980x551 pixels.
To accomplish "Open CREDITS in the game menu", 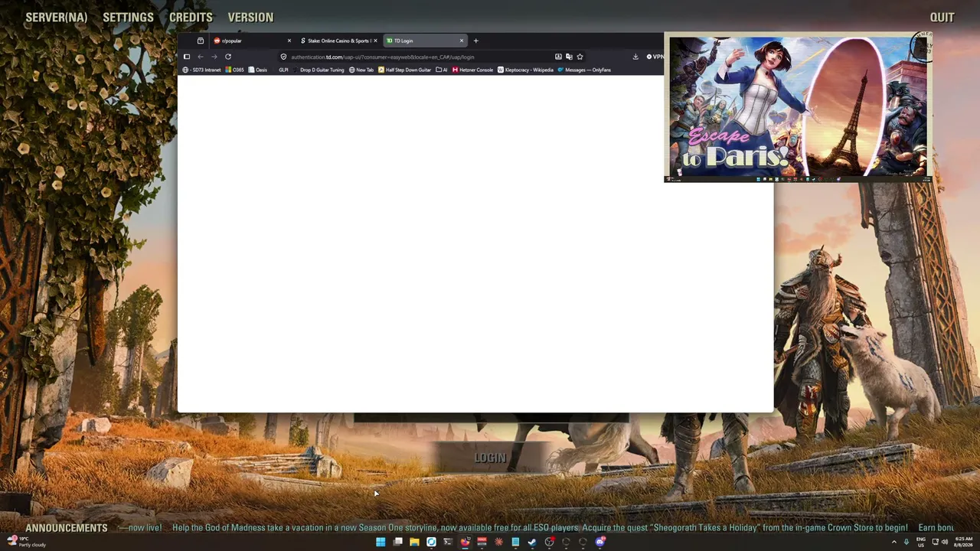I will click(x=191, y=17).
